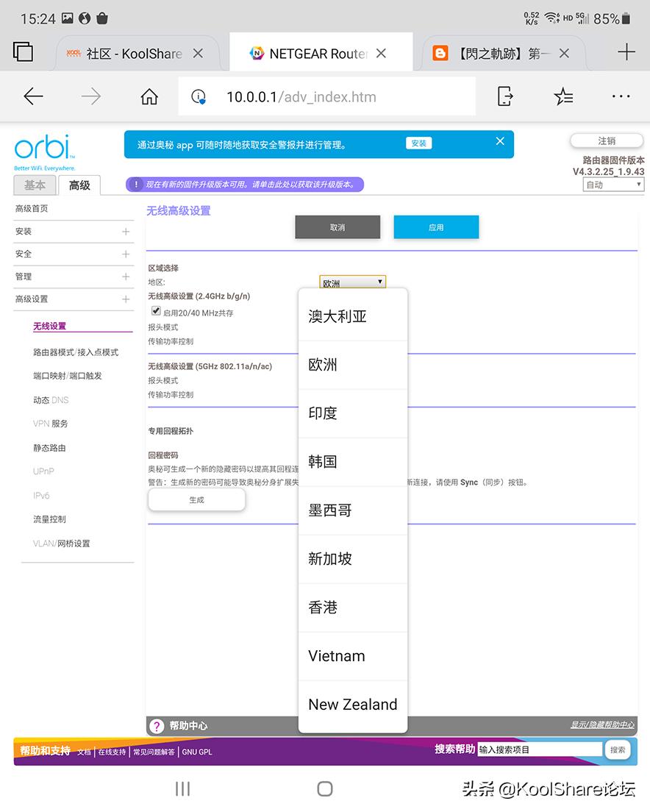The image size is (650, 812).
Task: Open the three-dot browser menu
Action: [621, 96]
